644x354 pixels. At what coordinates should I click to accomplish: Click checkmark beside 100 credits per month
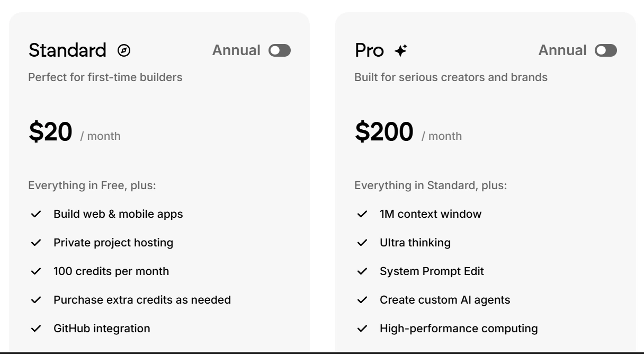pyautogui.click(x=36, y=271)
